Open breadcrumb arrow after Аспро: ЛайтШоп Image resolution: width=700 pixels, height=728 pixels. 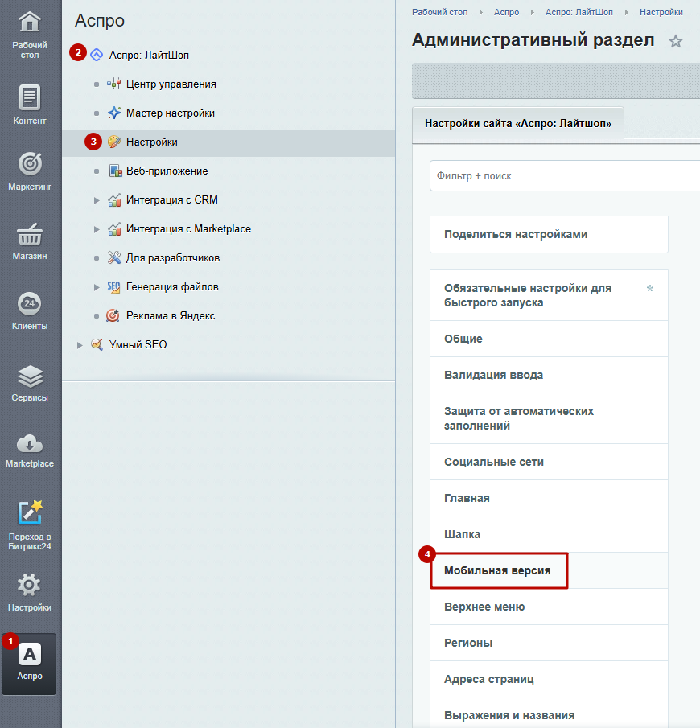point(626,13)
